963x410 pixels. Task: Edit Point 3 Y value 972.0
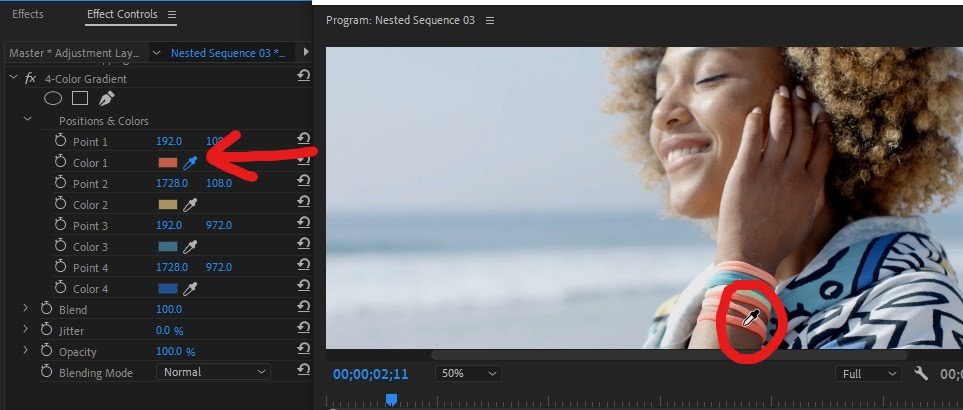point(219,225)
